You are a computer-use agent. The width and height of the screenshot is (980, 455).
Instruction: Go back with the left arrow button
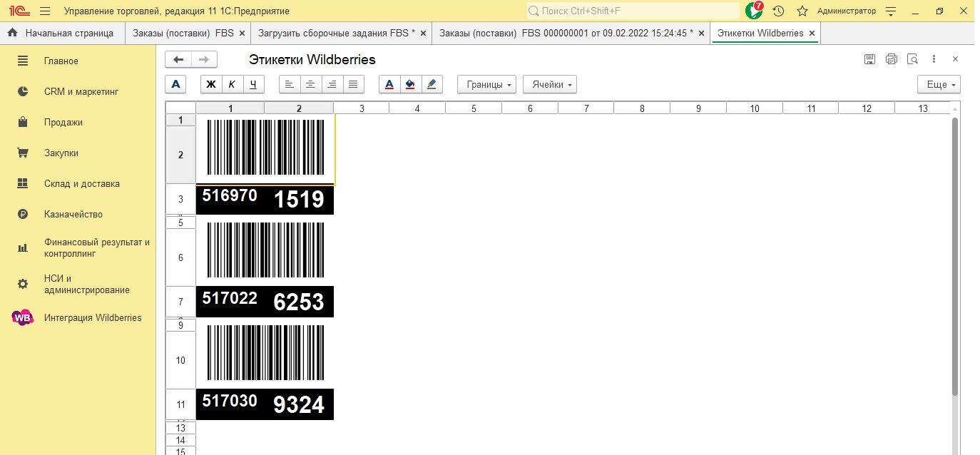(x=178, y=59)
